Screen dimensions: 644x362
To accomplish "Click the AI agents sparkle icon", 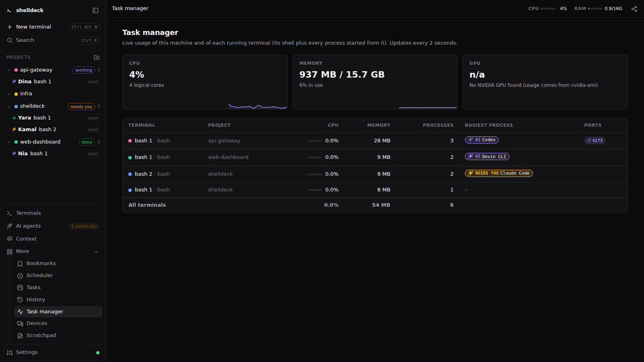I will pyautogui.click(x=10, y=226).
